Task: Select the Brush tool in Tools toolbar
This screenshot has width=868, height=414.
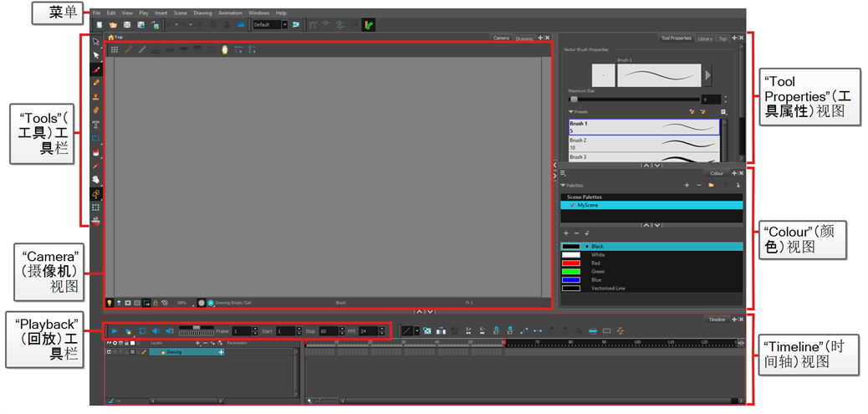Action: (97, 69)
